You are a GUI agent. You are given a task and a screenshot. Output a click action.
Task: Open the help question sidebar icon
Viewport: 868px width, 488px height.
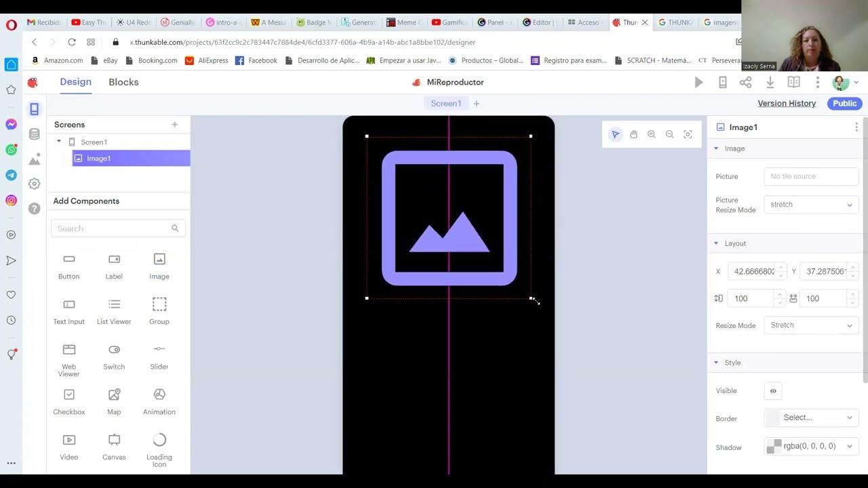click(x=34, y=209)
